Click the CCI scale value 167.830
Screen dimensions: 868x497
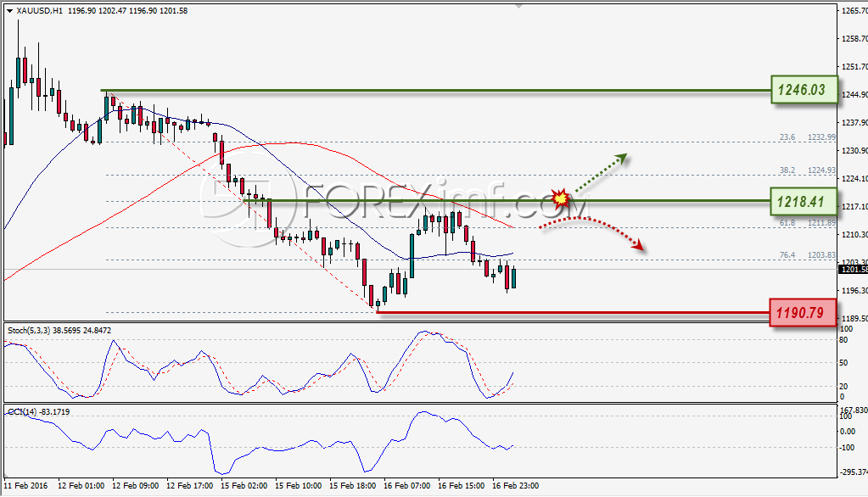pyautogui.click(x=854, y=410)
